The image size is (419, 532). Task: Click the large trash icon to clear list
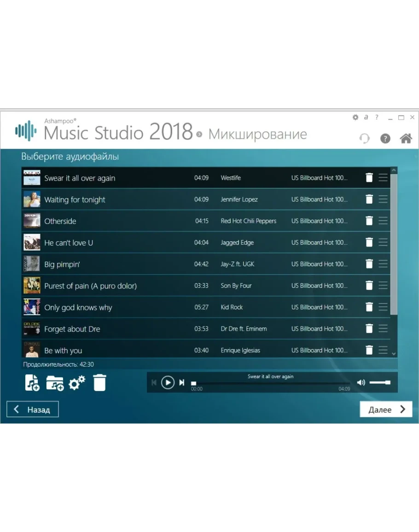[99, 383]
